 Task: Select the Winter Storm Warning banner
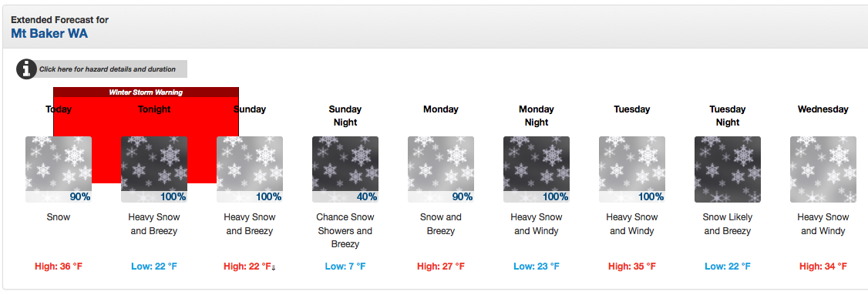[x=146, y=92]
